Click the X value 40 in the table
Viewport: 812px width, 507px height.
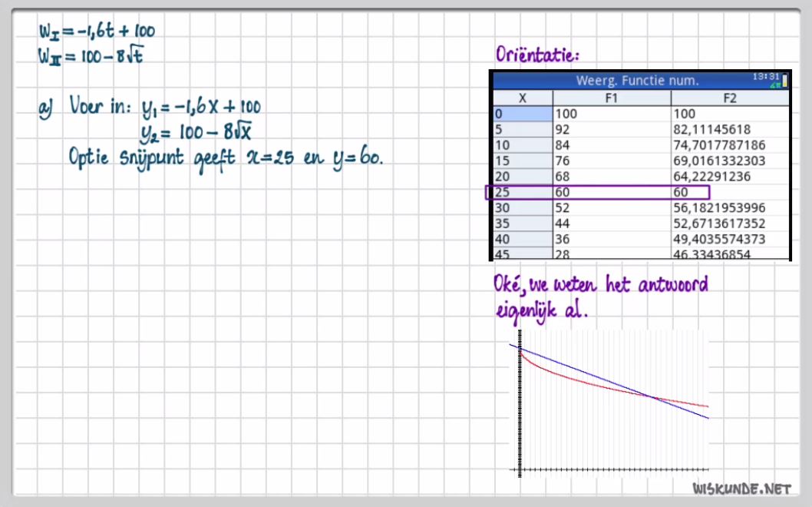point(502,239)
